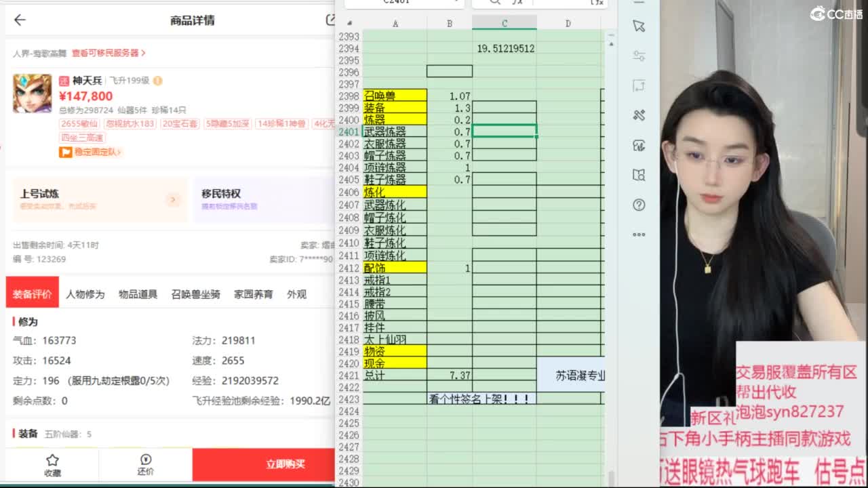Open the share icon in the 商品详情 header
This screenshot has height=488, width=868.
[x=330, y=20]
